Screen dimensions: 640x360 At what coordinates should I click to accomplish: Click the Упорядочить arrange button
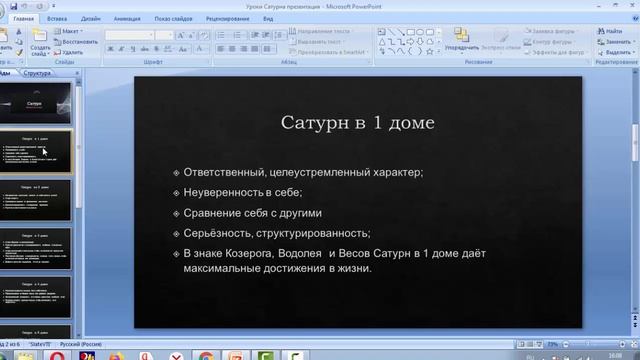click(x=462, y=41)
